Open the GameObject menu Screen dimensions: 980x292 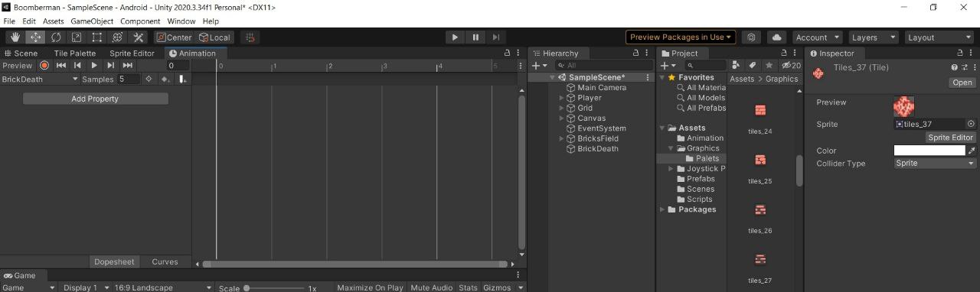pos(92,21)
